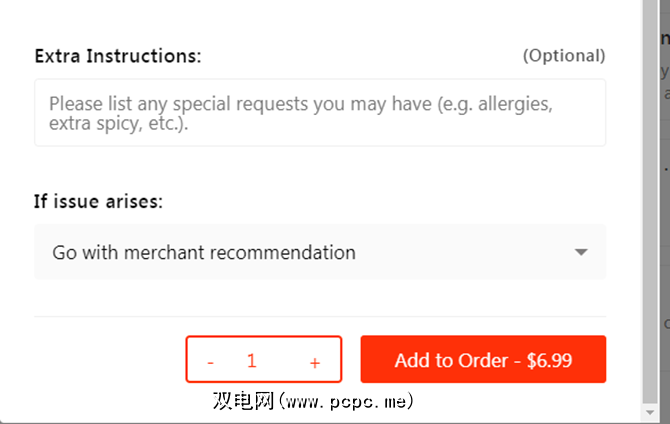Select the quantity value 1

[252, 361]
